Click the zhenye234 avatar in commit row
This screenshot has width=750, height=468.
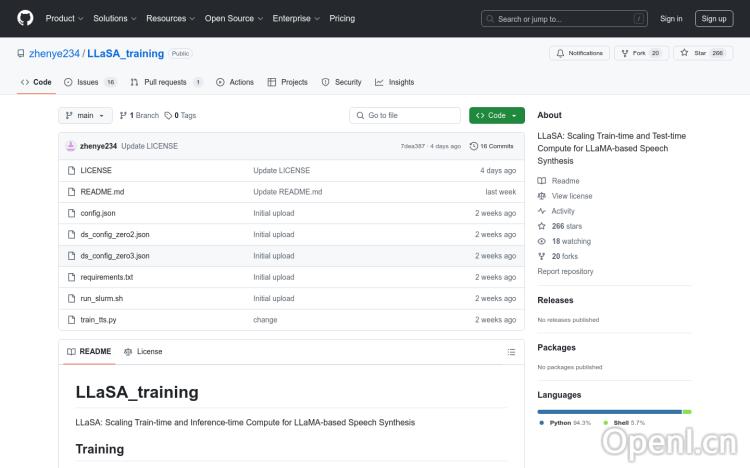tap(71, 146)
